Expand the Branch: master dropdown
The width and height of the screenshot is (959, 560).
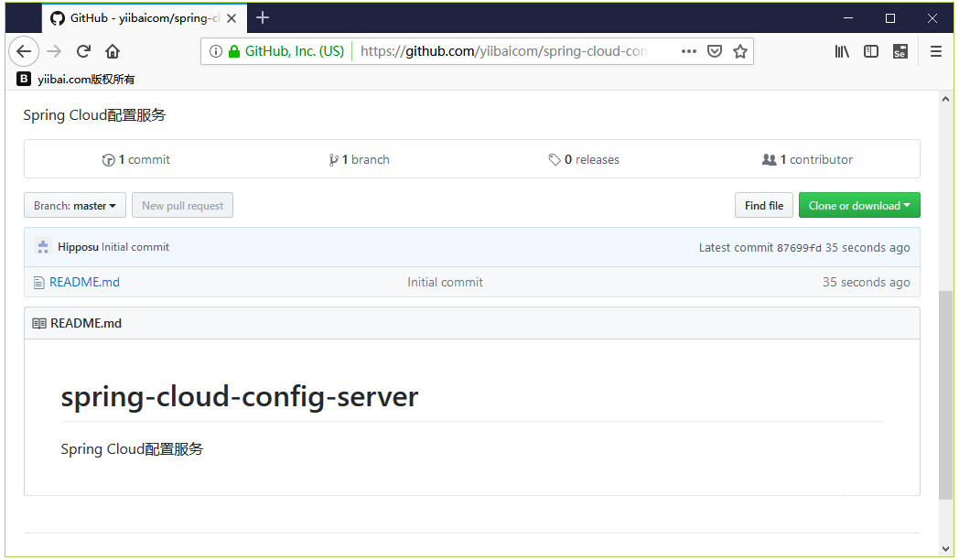(75, 205)
